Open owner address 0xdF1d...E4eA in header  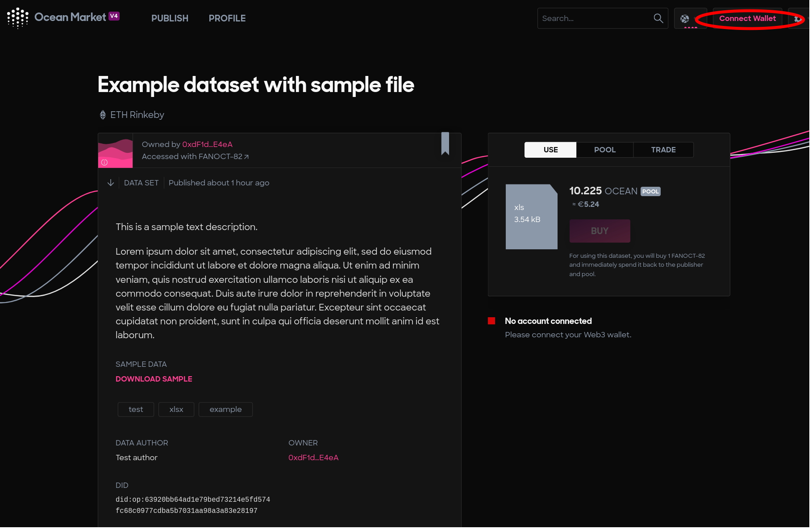tap(208, 145)
